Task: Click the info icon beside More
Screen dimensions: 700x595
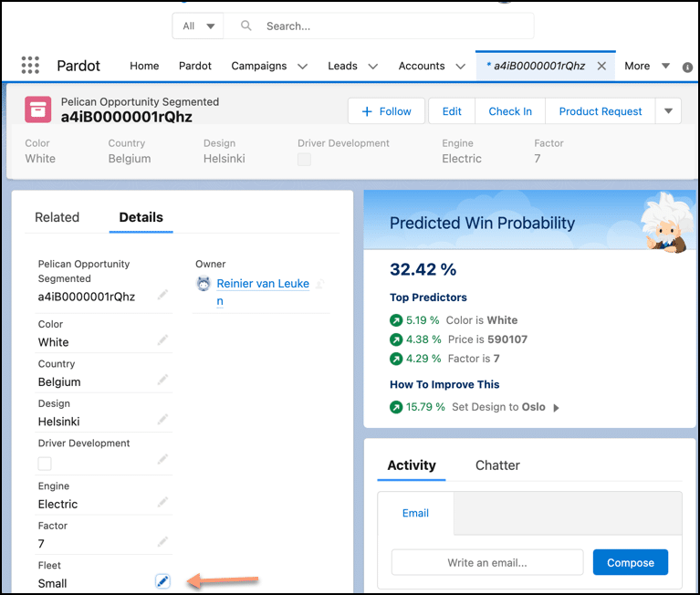Action: (687, 67)
